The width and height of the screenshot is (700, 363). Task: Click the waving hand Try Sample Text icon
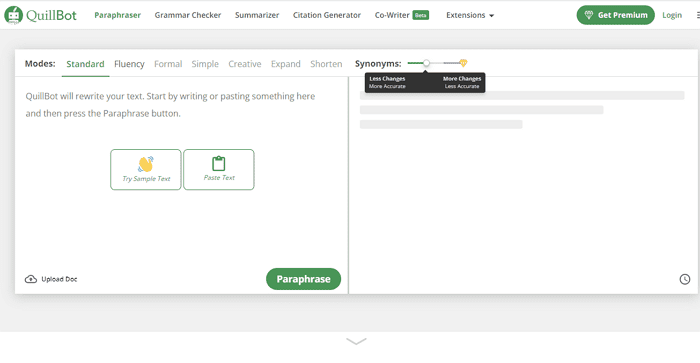[x=146, y=164]
